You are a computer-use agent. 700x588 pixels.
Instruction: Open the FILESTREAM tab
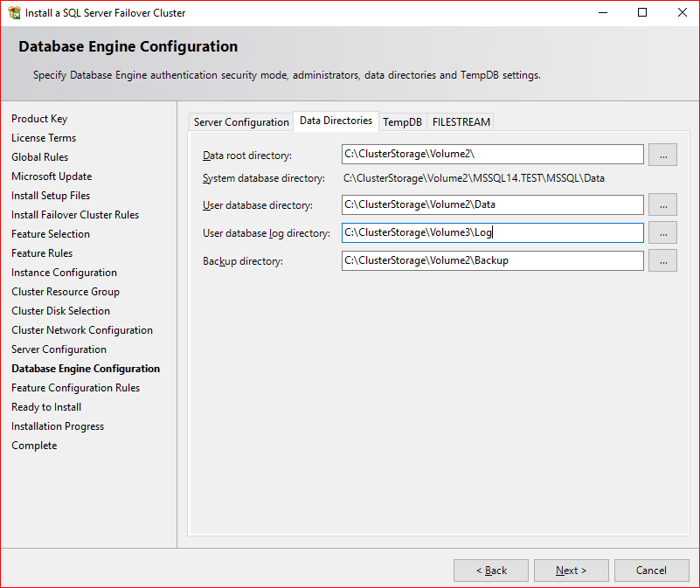click(x=461, y=122)
